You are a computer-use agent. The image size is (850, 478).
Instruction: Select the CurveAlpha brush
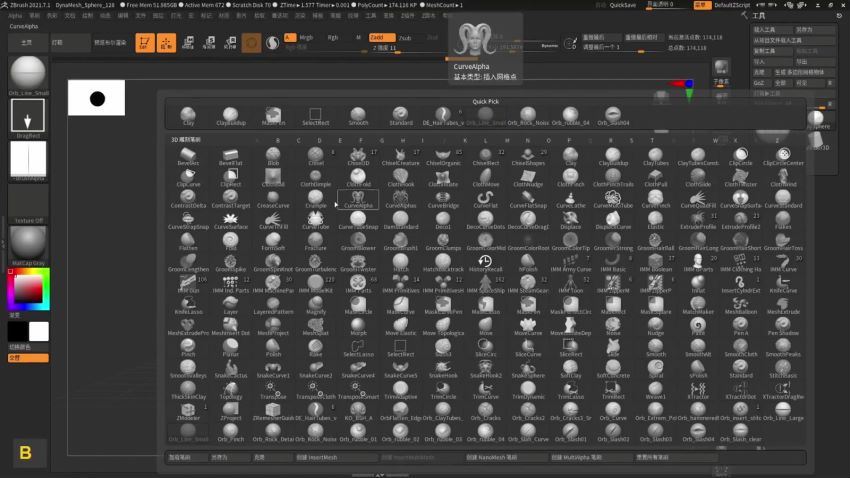(358, 199)
